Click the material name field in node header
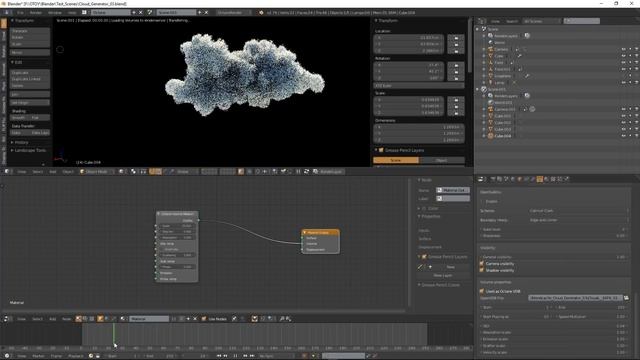This screenshot has height=360, width=640. [149, 319]
